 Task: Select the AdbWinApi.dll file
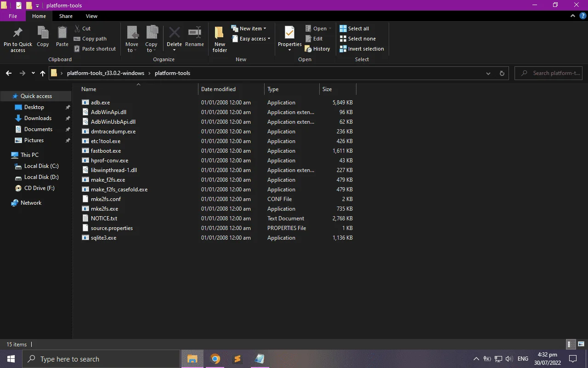108,112
